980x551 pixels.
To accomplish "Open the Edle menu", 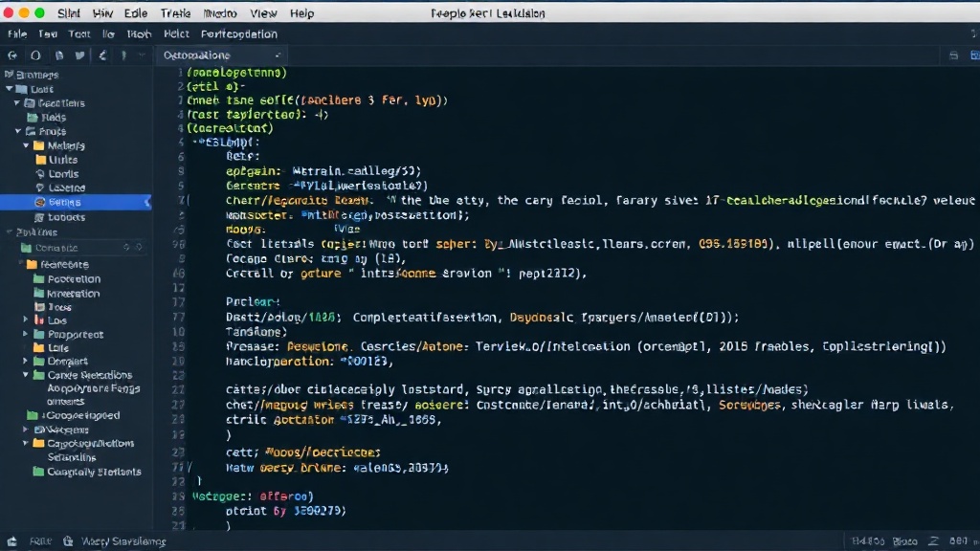I will [x=136, y=13].
